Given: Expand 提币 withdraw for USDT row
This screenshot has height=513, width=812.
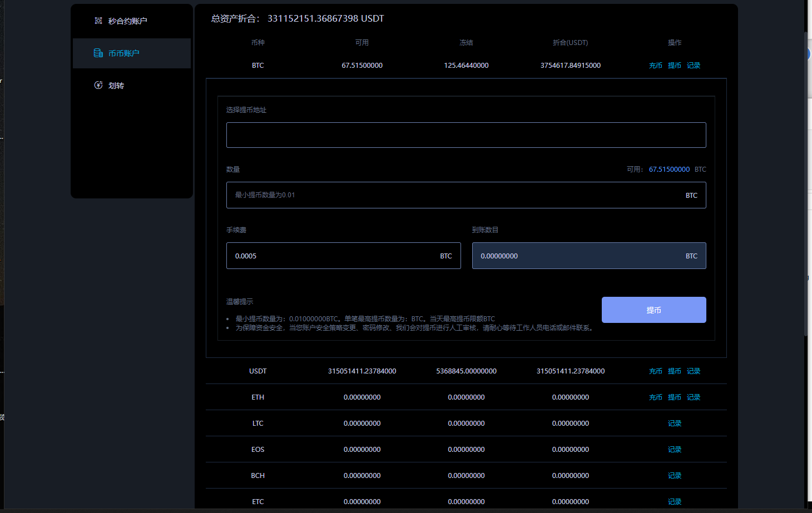Looking at the screenshot, I should pyautogui.click(x=674, y=371).
